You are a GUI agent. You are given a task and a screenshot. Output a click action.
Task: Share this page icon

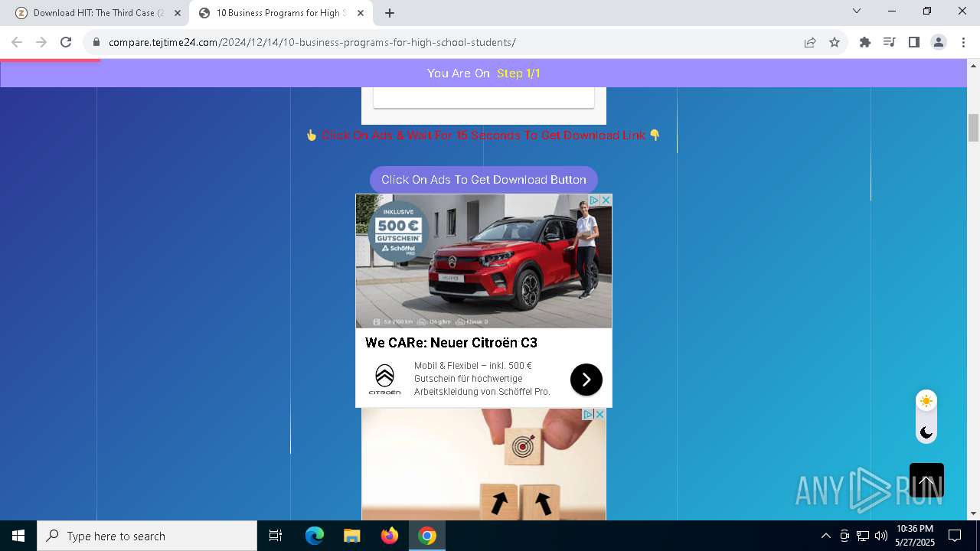point(810,43)
